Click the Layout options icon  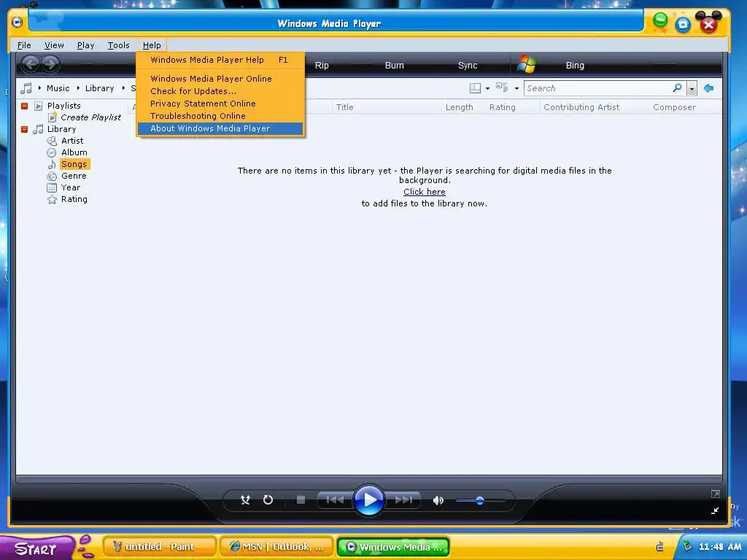point(475,88)
